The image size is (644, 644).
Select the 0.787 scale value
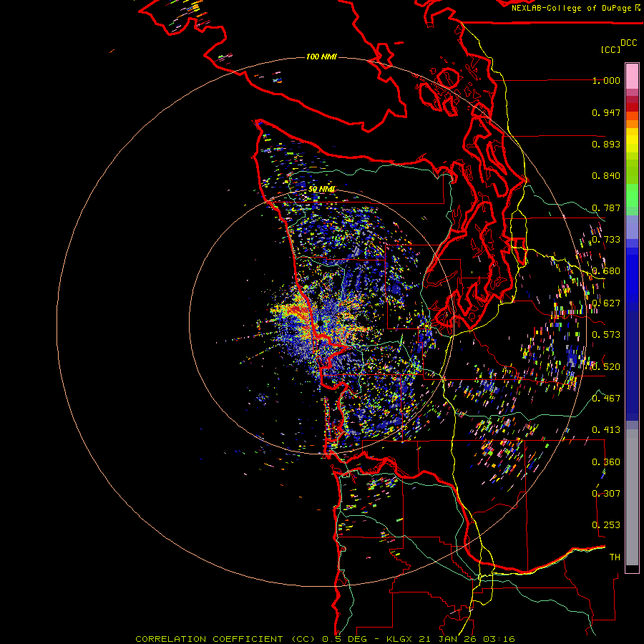[606, 208]
